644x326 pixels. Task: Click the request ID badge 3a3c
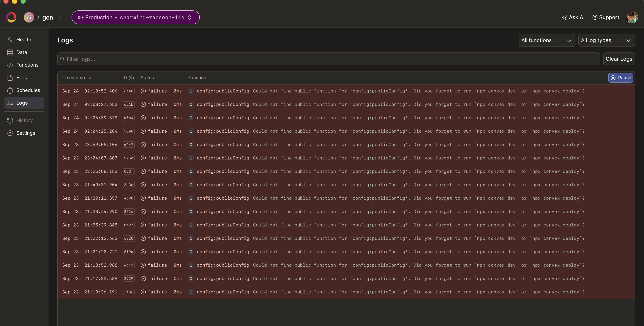point(129,185)
